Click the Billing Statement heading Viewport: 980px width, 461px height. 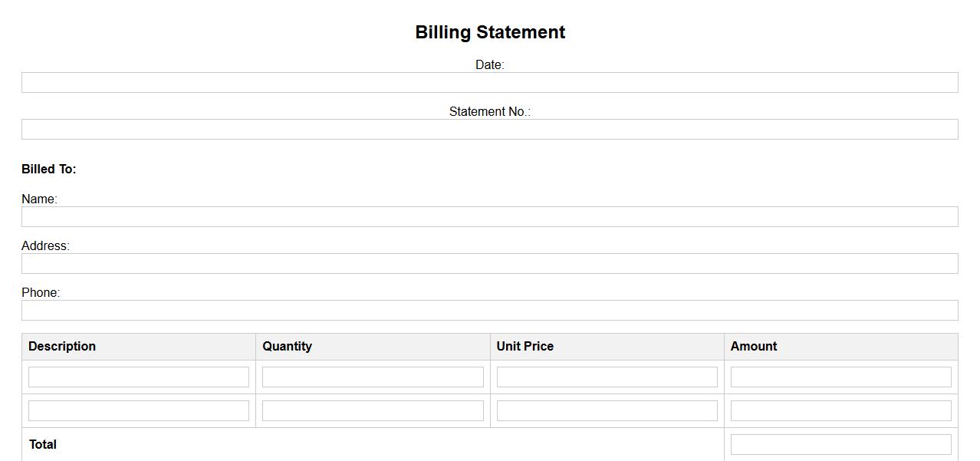coord(490,32)
